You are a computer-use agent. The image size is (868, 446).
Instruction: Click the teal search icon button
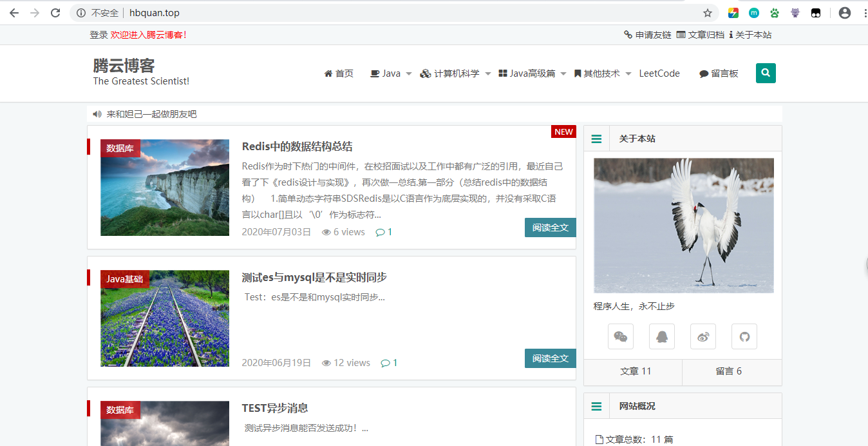[766, 73]
